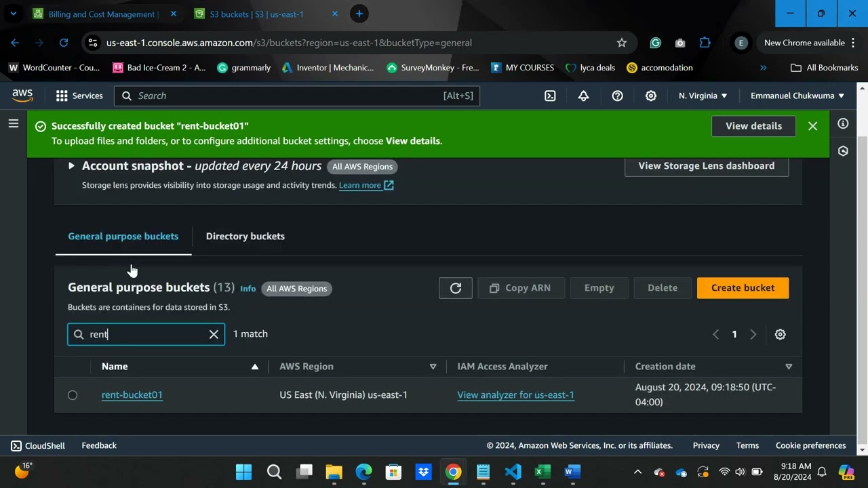Open the Chrome extensions puzzle icon

[x=705, y=43]
